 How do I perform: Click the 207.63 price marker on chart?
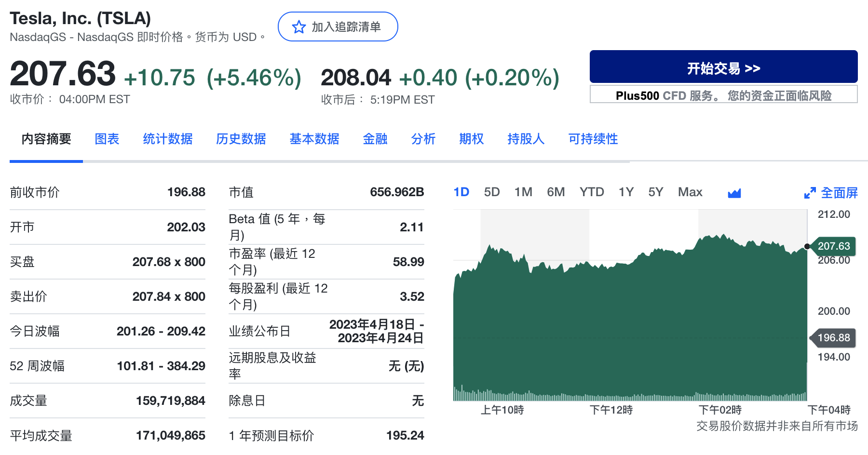(833, 246)
